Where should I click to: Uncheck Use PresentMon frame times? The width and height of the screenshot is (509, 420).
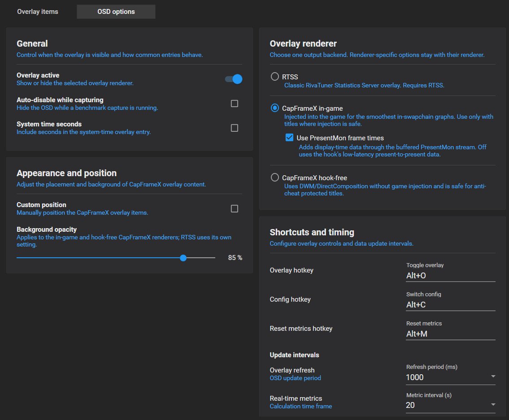pos(289,138)
